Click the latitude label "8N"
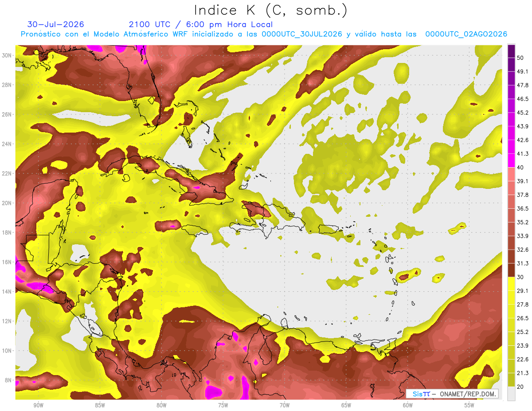532x411 pixels. 8,380
